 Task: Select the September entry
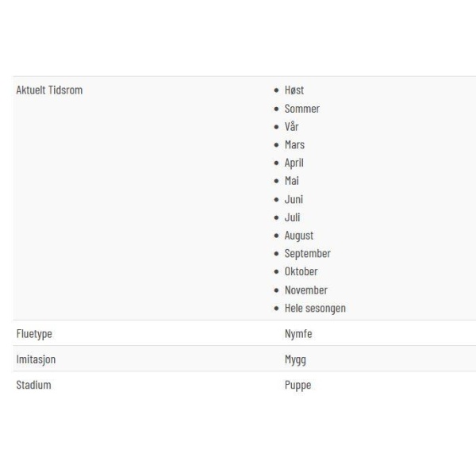[307, 254]
